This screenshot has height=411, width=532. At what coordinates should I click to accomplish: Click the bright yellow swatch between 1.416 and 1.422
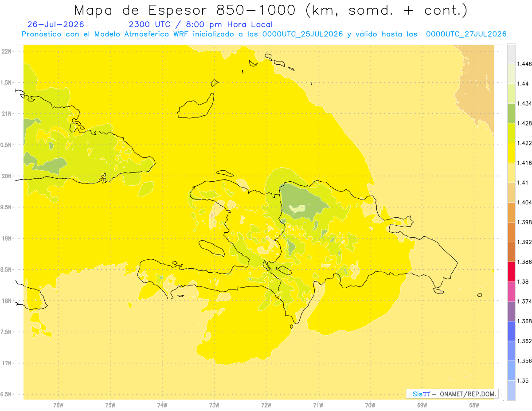coord(511,153)
